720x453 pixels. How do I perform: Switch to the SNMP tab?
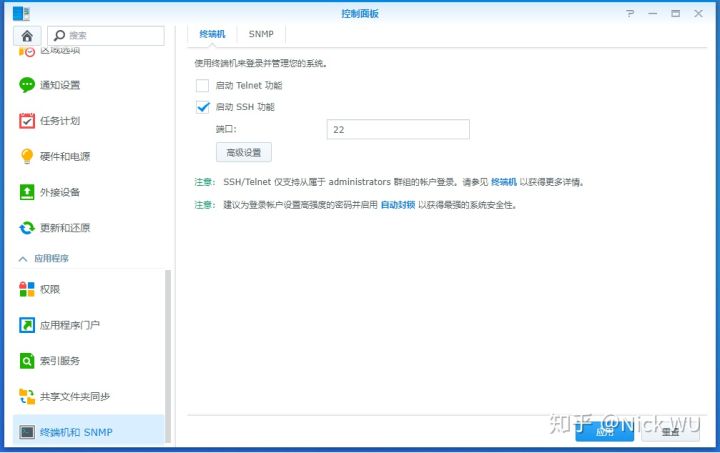pos(261,34)
